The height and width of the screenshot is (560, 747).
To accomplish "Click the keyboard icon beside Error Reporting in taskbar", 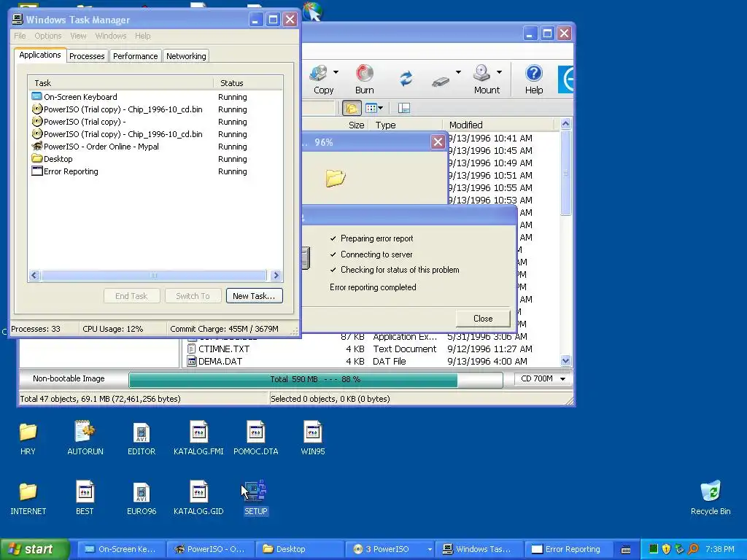I will 625,550.
